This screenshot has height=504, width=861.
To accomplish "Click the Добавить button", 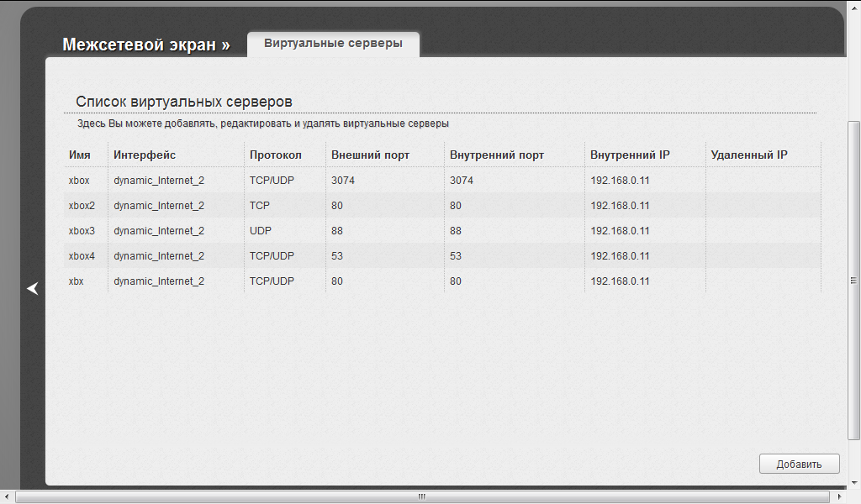I will point(799,464).
